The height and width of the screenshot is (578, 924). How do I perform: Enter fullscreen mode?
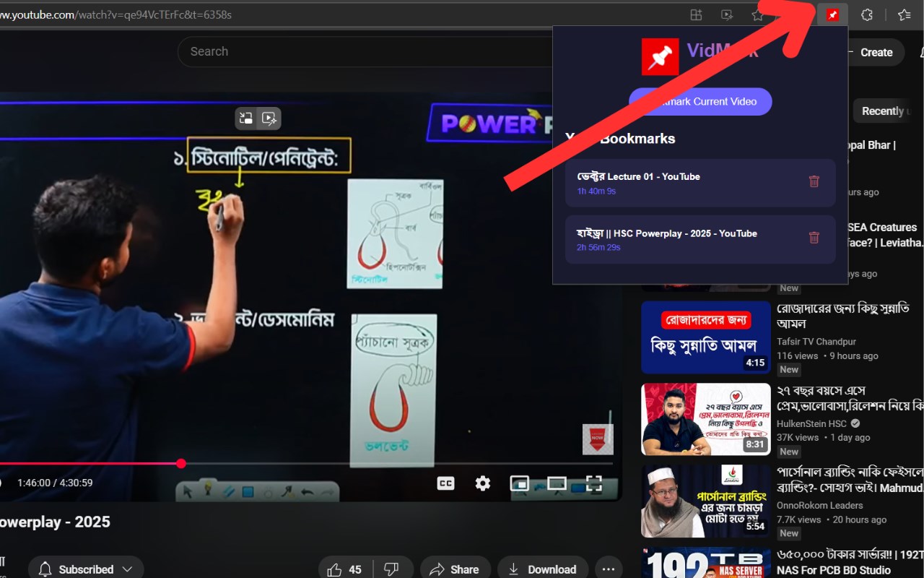(593, 483)
